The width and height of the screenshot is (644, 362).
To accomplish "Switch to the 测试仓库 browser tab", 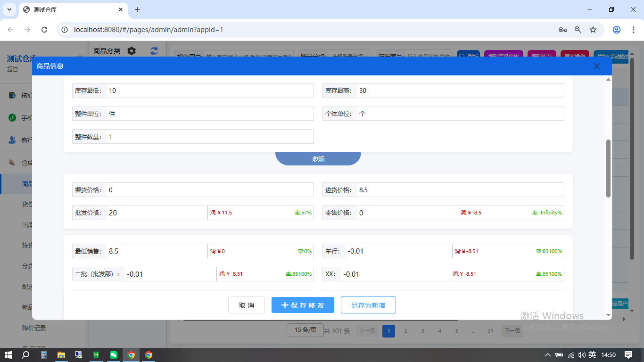I will tap(71, 9).
